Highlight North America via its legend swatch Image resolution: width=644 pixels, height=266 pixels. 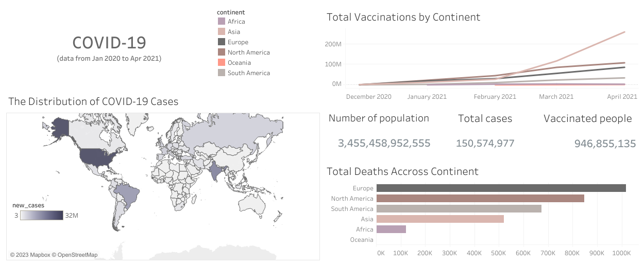click(222, 52)
